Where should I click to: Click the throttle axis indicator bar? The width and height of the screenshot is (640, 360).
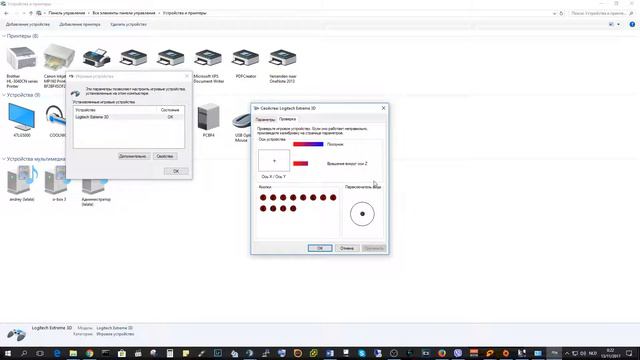[308, 144]
